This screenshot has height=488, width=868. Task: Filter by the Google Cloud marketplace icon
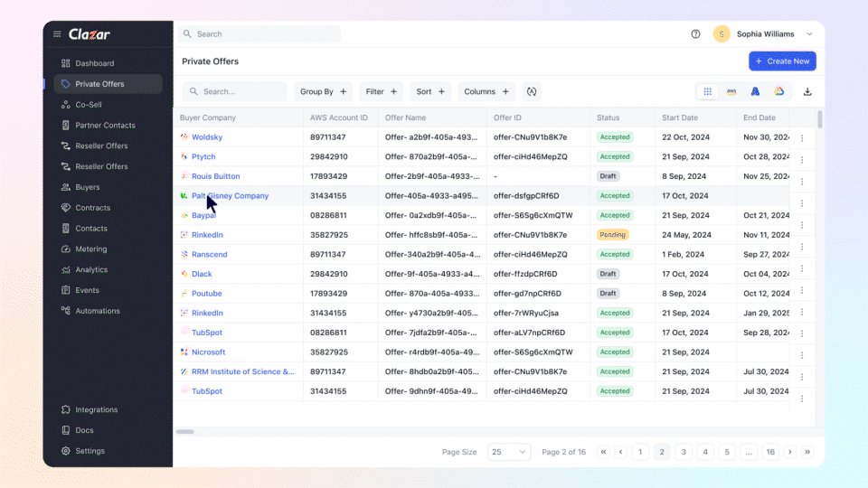(778, 92)
